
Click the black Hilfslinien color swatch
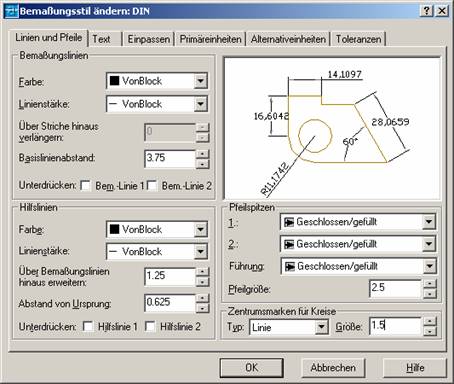pyautogui.click(x=114, y=229)
